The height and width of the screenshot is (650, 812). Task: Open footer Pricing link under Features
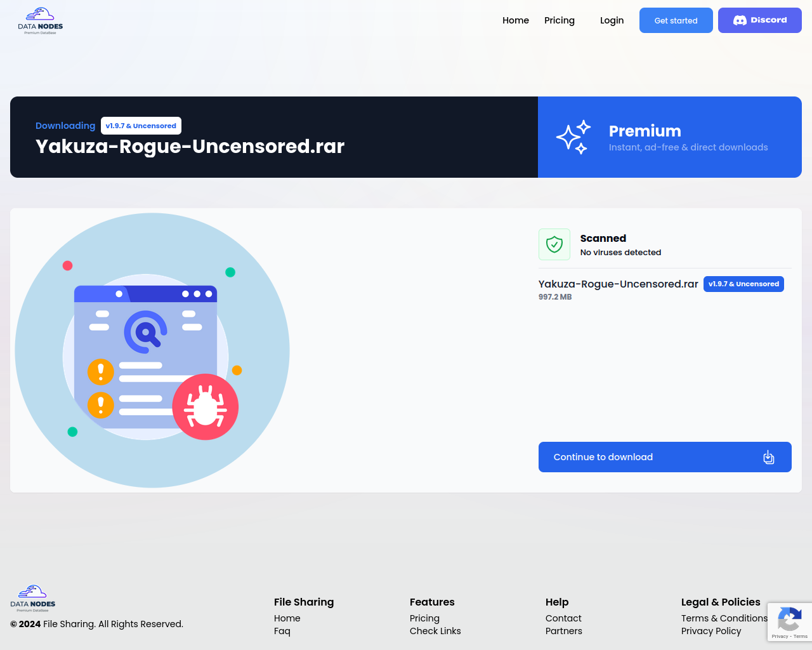[x=424, y=618]
